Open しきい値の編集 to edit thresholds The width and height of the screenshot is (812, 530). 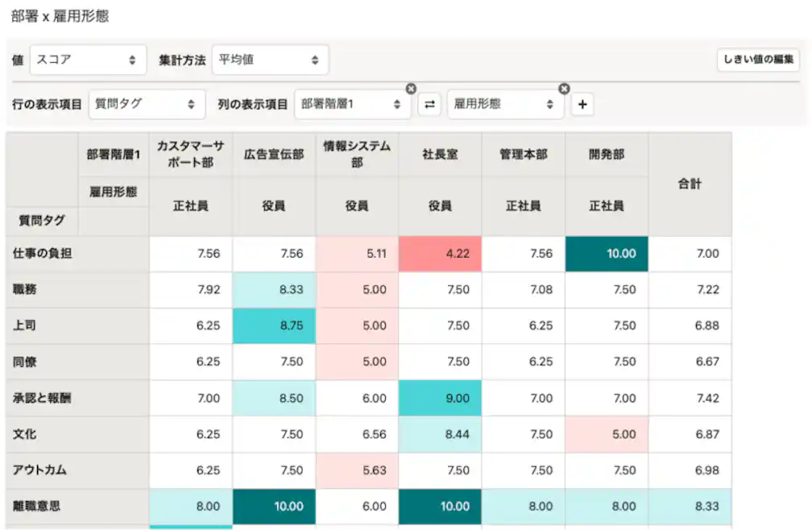point(757,59)
